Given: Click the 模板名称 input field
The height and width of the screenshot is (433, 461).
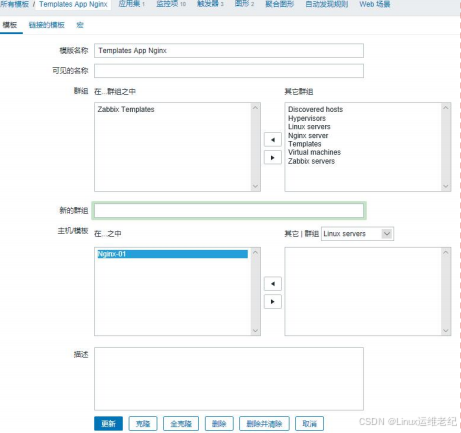Looking at the screenshot, I should 229,51.
